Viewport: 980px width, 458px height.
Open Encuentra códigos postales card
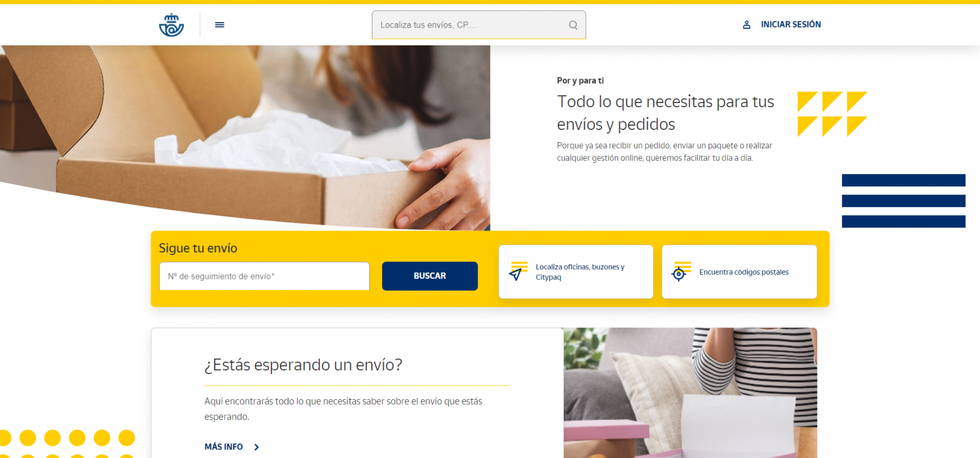point(739,272)
